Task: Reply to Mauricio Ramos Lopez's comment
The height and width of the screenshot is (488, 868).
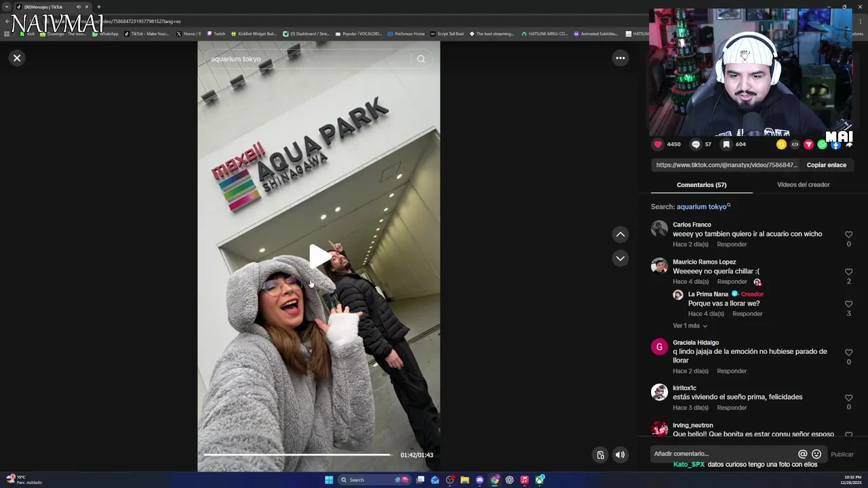Action: [x=732, y=282]
